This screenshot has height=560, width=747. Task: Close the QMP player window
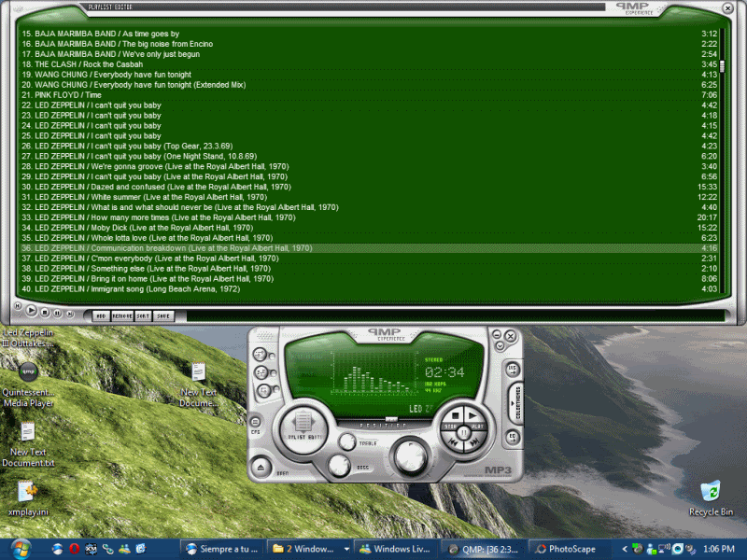point(511,336)
